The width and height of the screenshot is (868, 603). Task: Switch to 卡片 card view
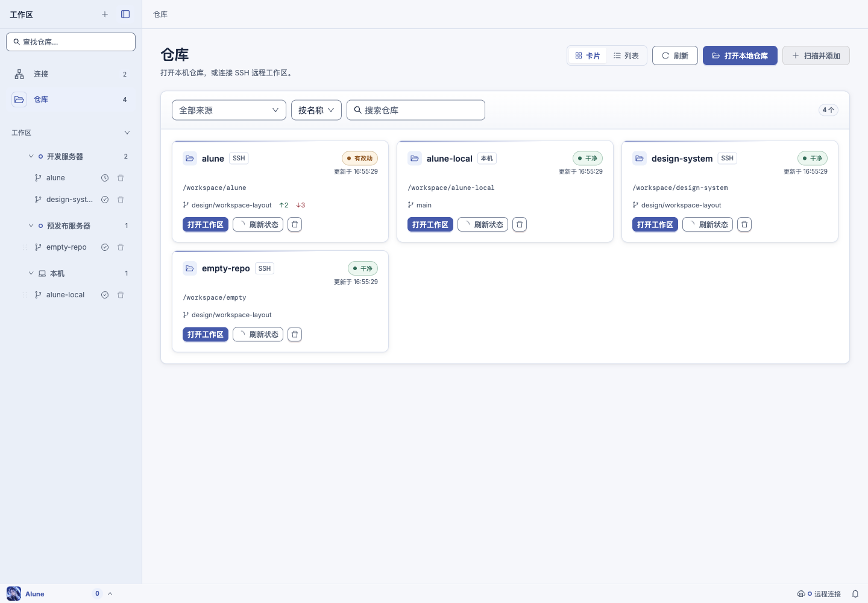point(588,55)
